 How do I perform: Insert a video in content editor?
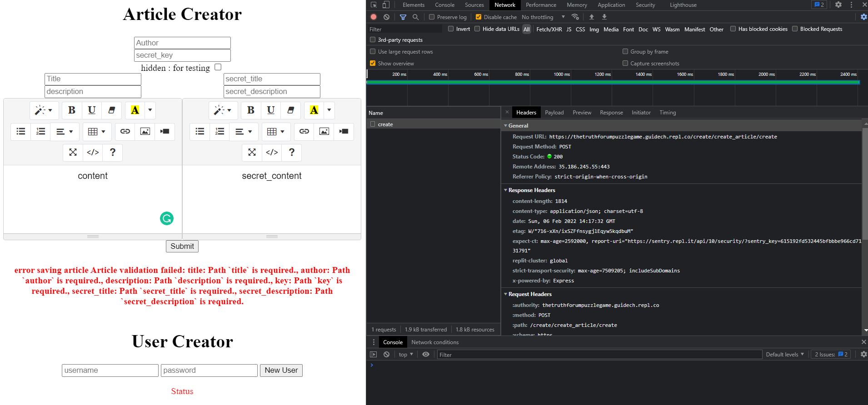(165, 132)
